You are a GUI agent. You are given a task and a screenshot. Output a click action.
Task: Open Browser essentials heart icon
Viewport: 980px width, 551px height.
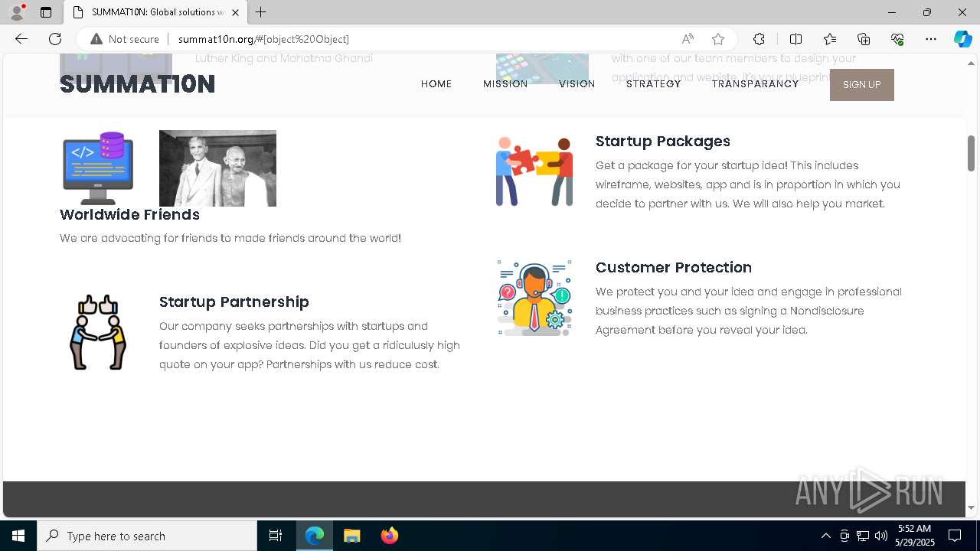(897, 39)
